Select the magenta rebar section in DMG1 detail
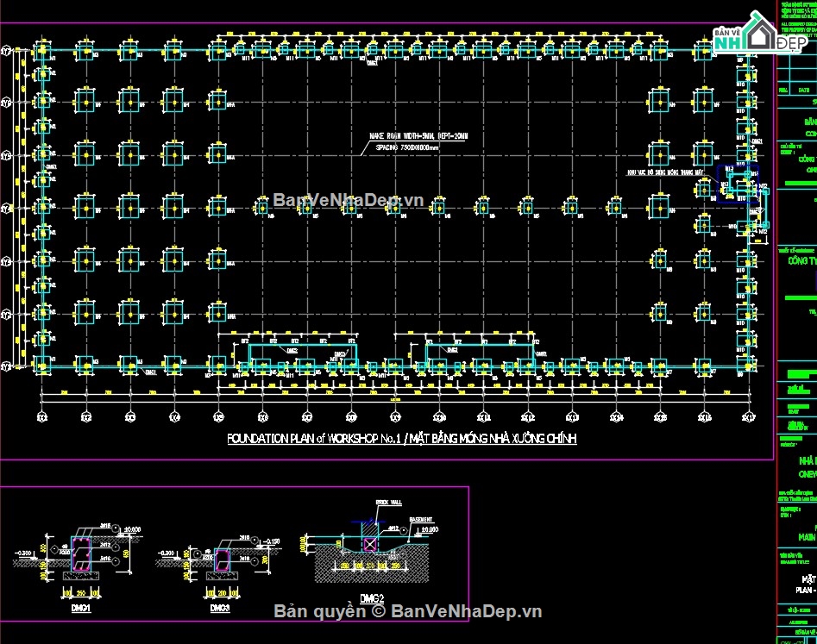Screen dimensions: 817x644 click(x=81, y=554)
